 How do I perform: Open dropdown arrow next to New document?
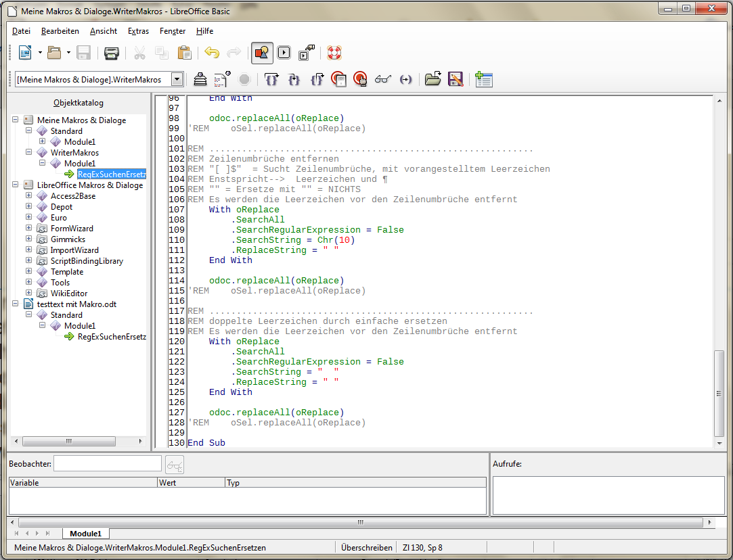[40, 53]
